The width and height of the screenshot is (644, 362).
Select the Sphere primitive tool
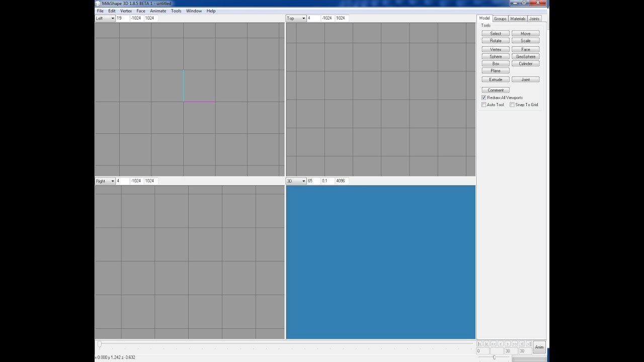[x=496, y=56]
